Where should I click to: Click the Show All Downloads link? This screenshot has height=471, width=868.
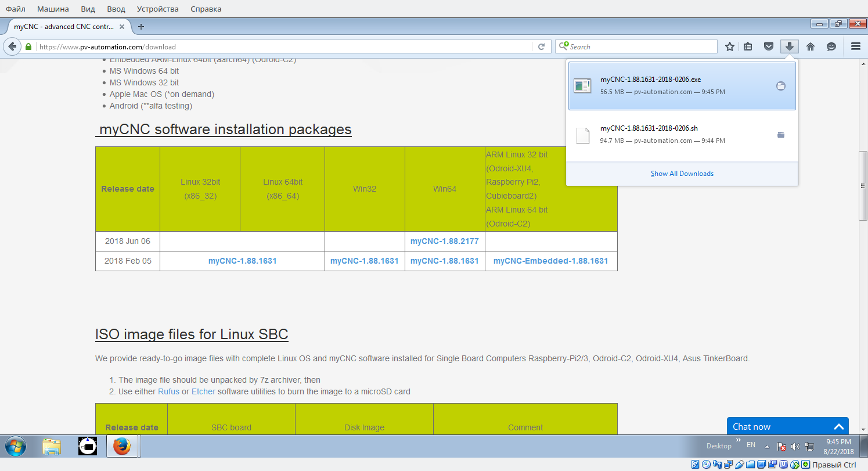click(x=682, y=174)
